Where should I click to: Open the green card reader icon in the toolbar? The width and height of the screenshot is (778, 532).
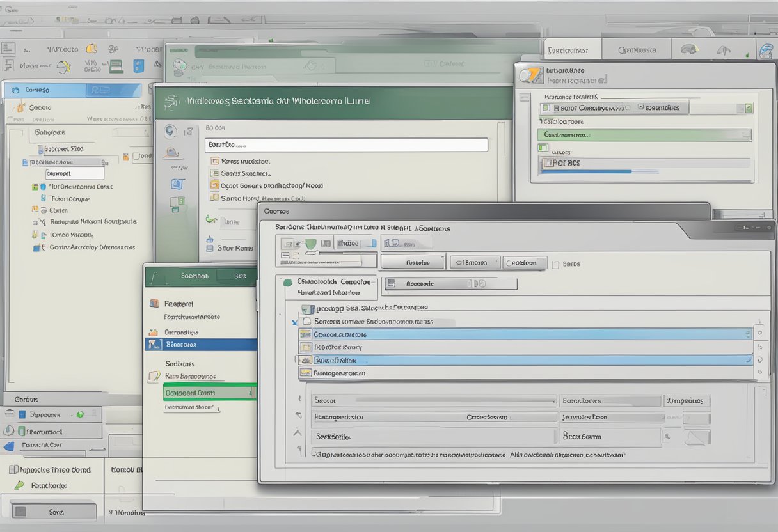(x=115, y=65)
